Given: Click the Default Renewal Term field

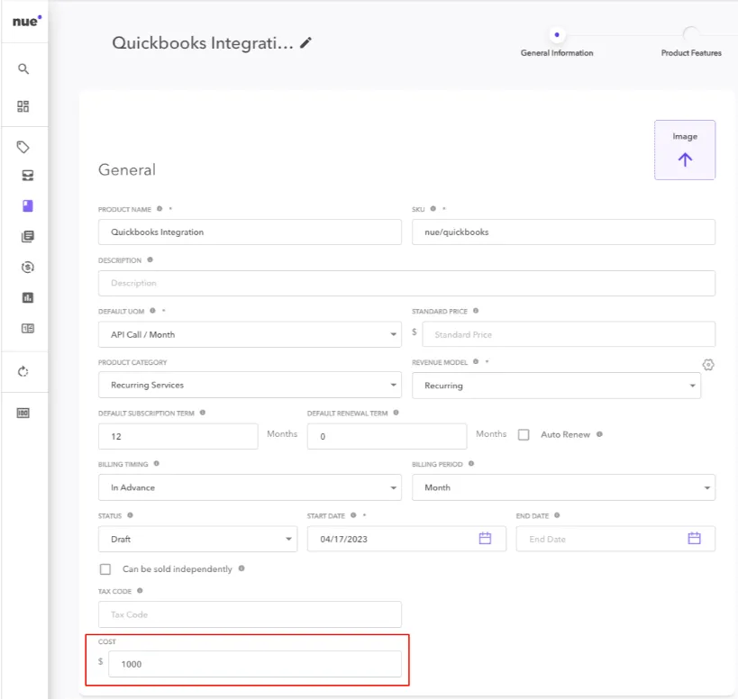Looking at the screenshot, I should [x=387, y=437].
